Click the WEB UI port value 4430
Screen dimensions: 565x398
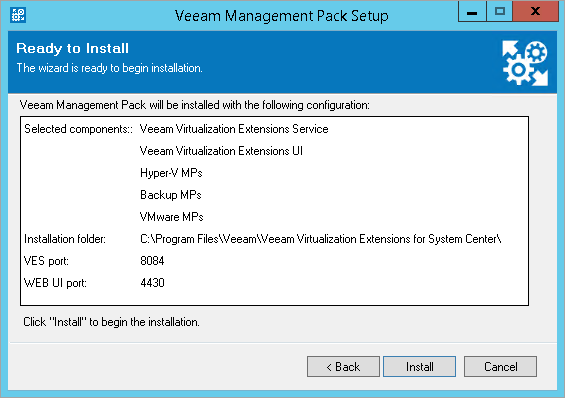click(152, 283)
